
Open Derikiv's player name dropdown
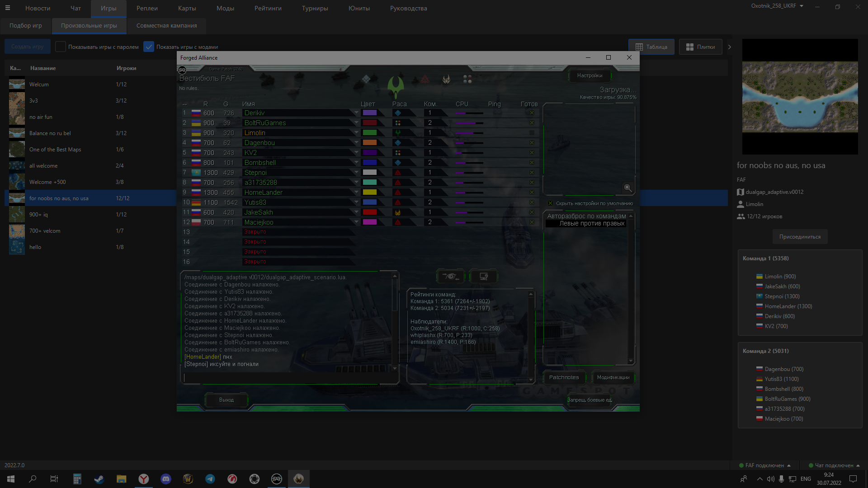356,113
